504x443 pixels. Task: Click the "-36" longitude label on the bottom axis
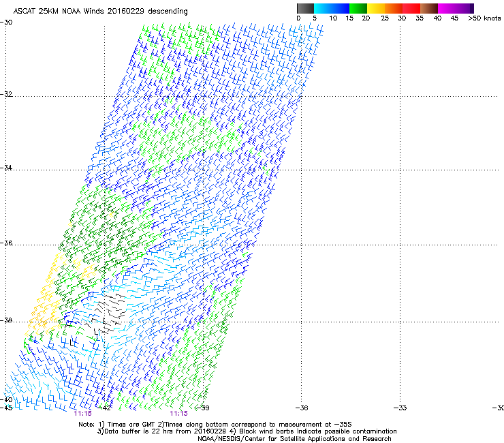point(302,408)
